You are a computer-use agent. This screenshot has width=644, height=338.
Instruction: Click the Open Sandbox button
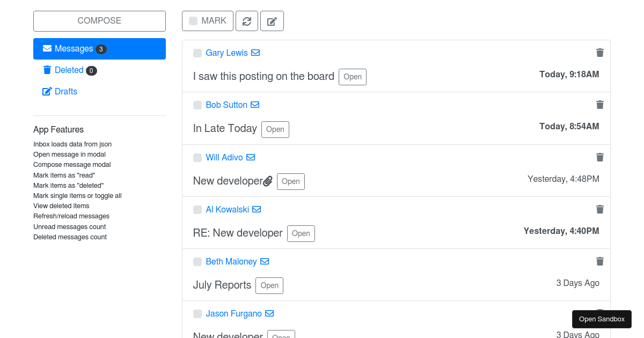602,319
